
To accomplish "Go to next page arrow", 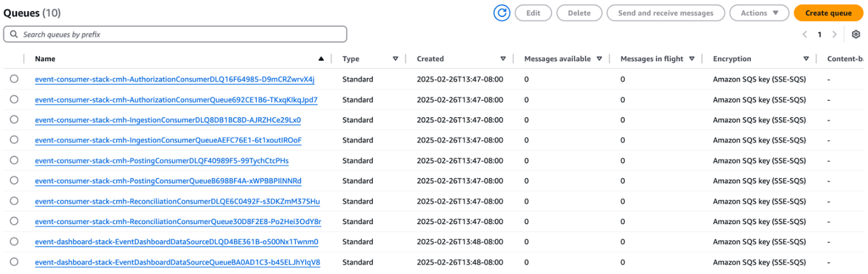I will (835, 35).
